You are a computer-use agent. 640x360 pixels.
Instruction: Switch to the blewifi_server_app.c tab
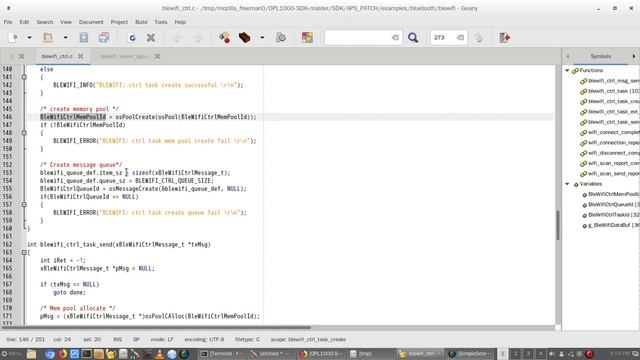tap(124, 56)
